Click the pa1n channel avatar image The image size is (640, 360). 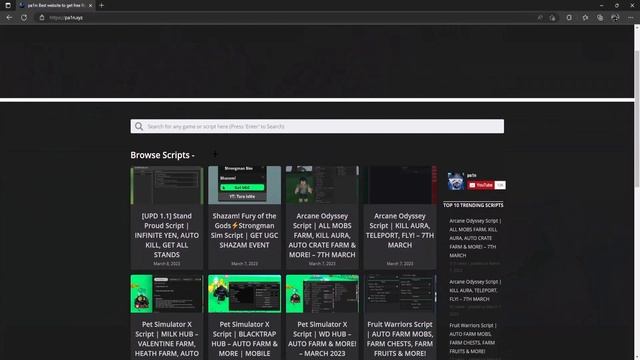[x=456, y=181]
